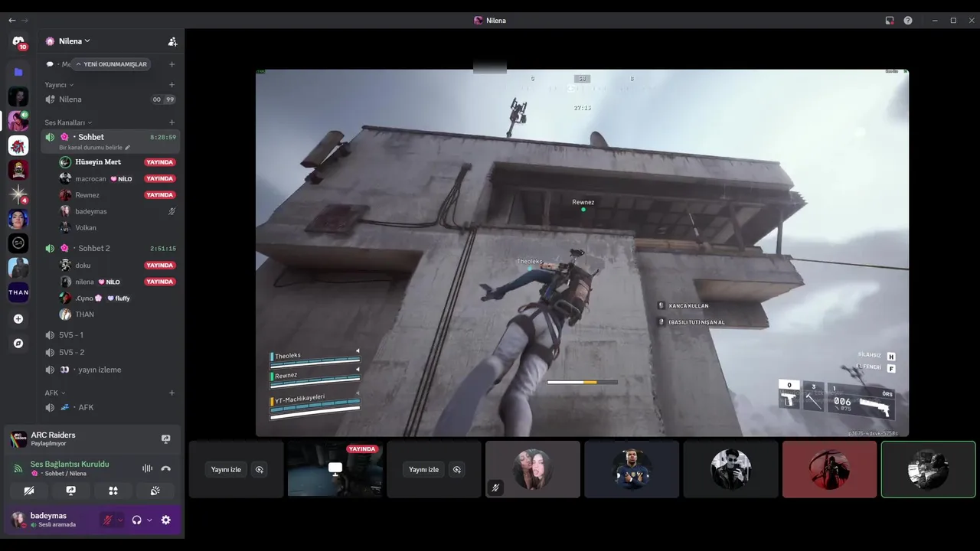The width and height of the screenshot is (980, 551).
Task: Jump to YENİ OKUNMAMIŞLAR unread messages
Action: (x=110, y=64)
